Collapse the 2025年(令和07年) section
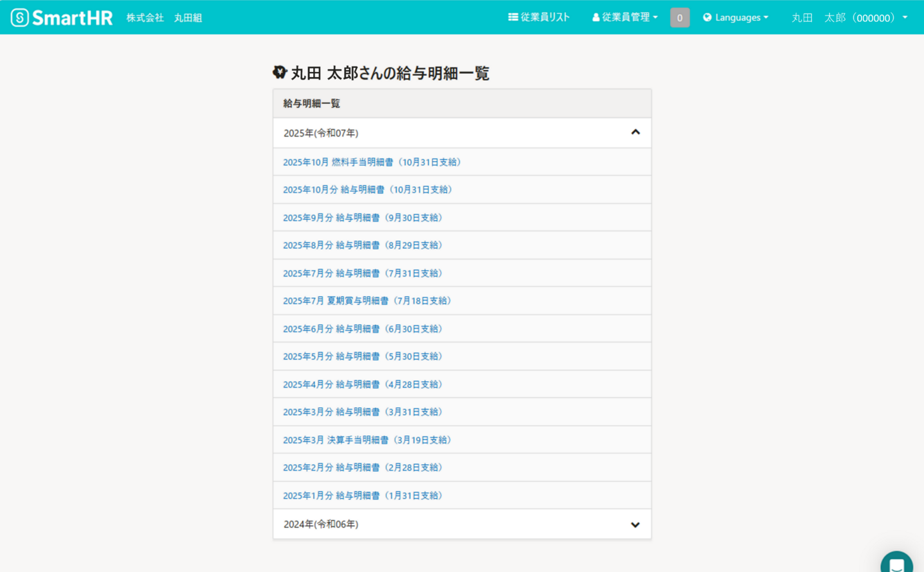 tap(635, 132)
